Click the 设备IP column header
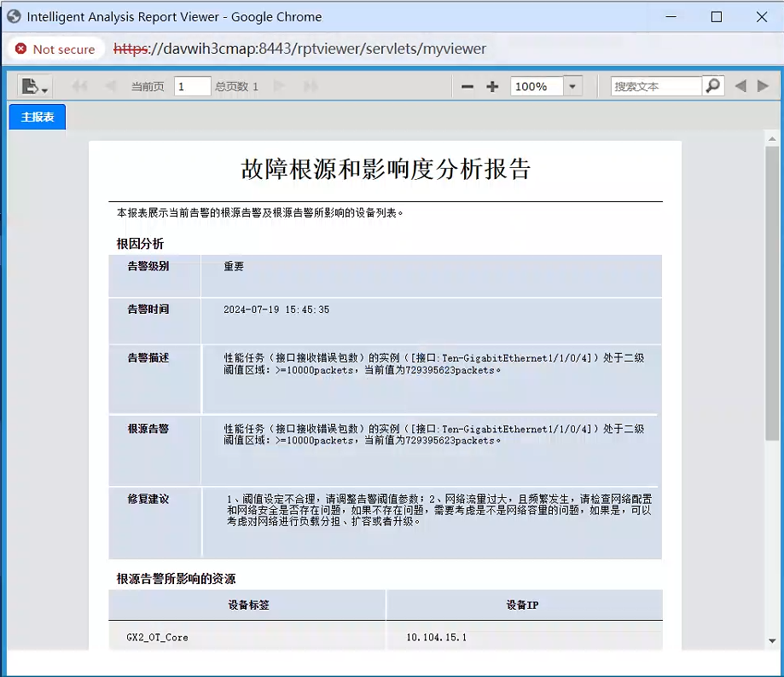 522,605
